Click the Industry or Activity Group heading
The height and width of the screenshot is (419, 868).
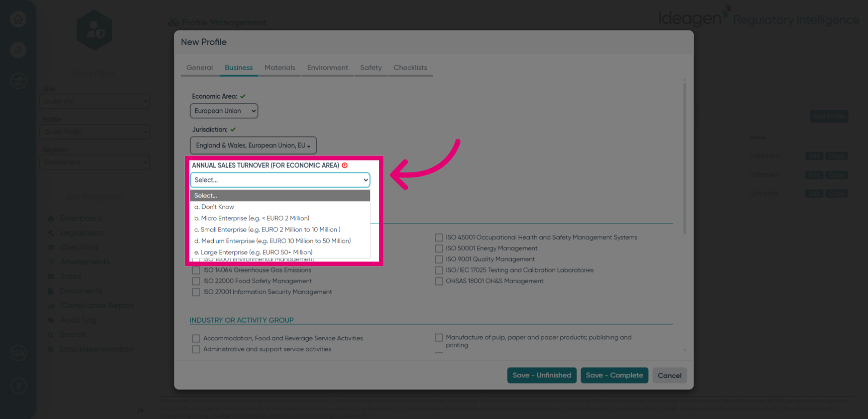(x=241, y=320)
